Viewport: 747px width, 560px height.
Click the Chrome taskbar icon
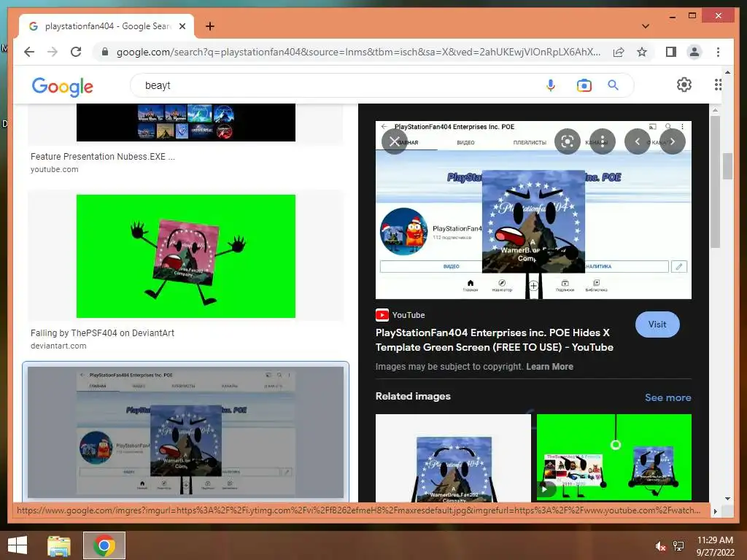coord(104,545)
